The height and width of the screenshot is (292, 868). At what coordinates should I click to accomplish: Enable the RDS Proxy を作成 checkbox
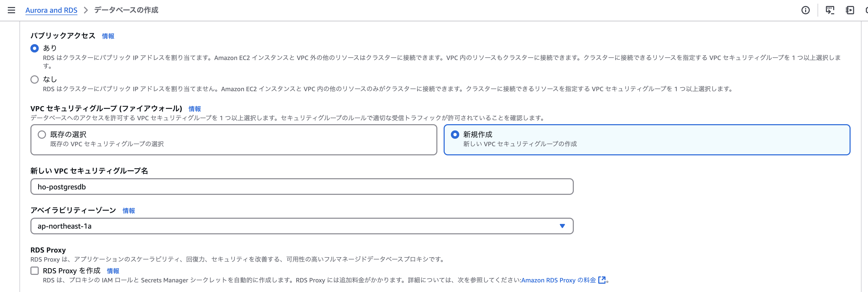coord(34,271)
